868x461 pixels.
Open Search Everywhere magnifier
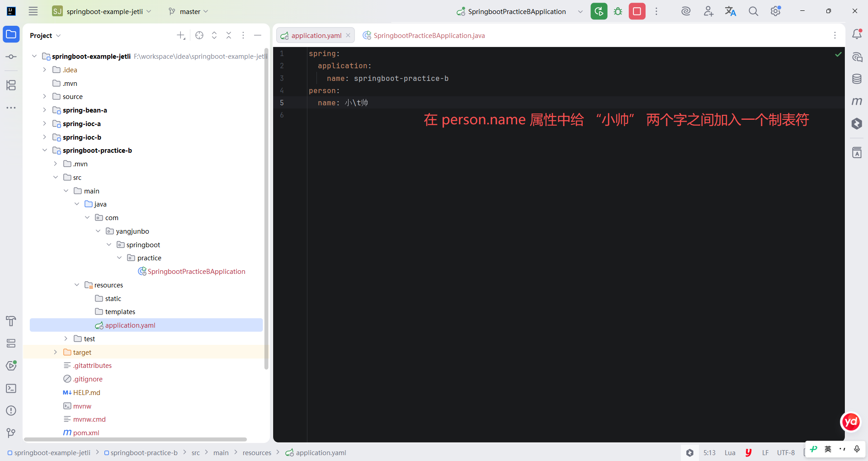(753, 11)
